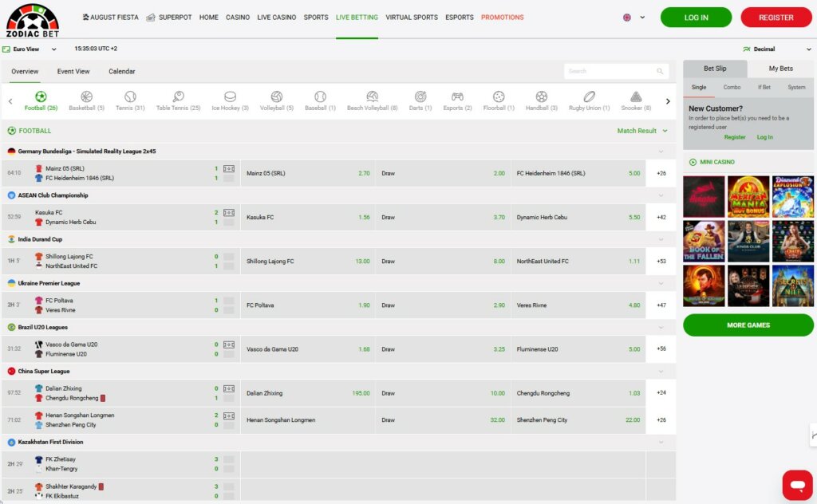Collapse the Germany Bundesliga SRL league section
Viewport: 817px width, 504px height.
point(661,152)
